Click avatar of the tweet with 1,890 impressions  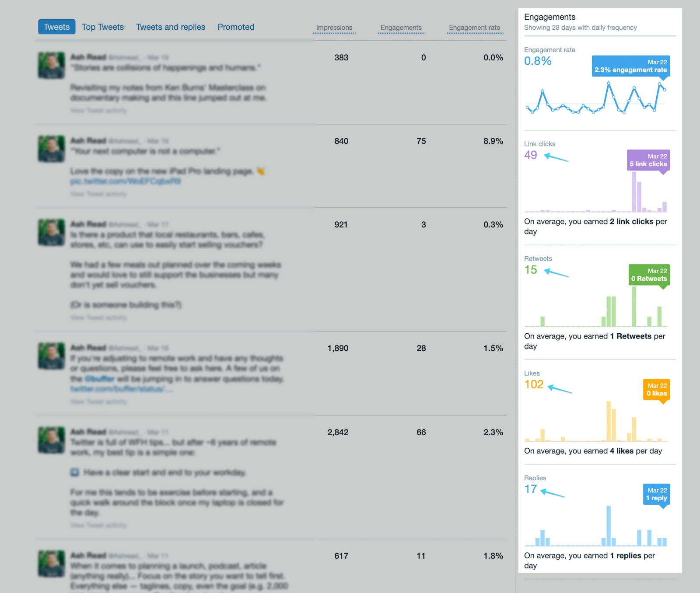click(x=51, y=356)
